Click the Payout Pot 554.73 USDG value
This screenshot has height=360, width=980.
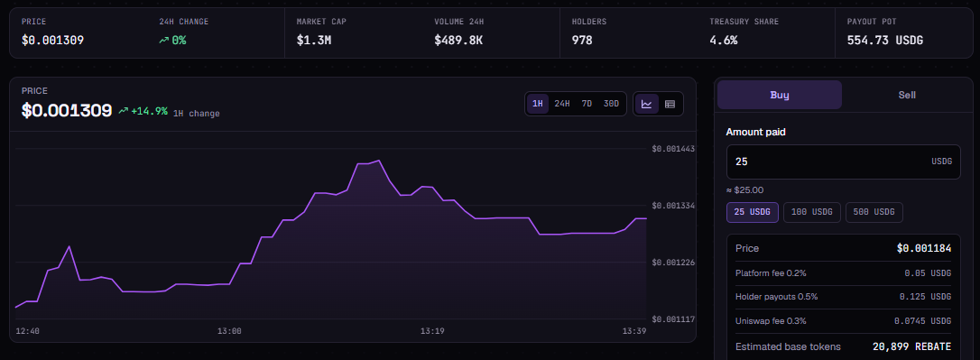[885, 41]
